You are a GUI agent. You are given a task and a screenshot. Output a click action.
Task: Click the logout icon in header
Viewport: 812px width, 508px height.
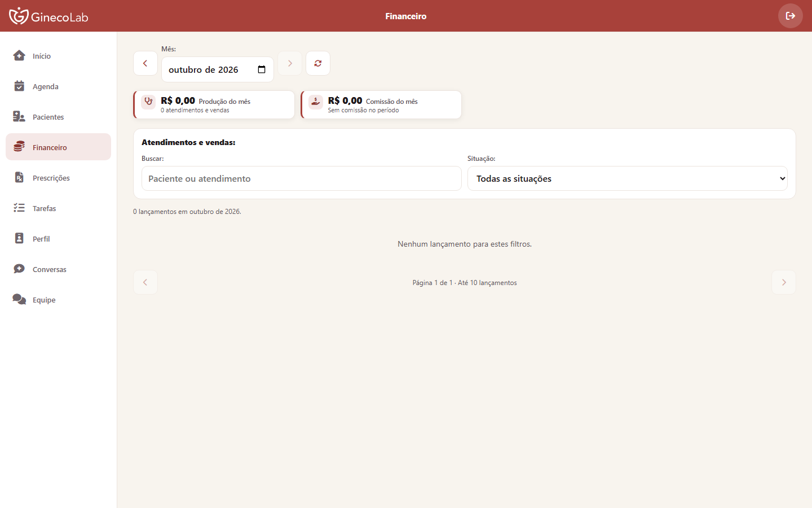(791, 16)
